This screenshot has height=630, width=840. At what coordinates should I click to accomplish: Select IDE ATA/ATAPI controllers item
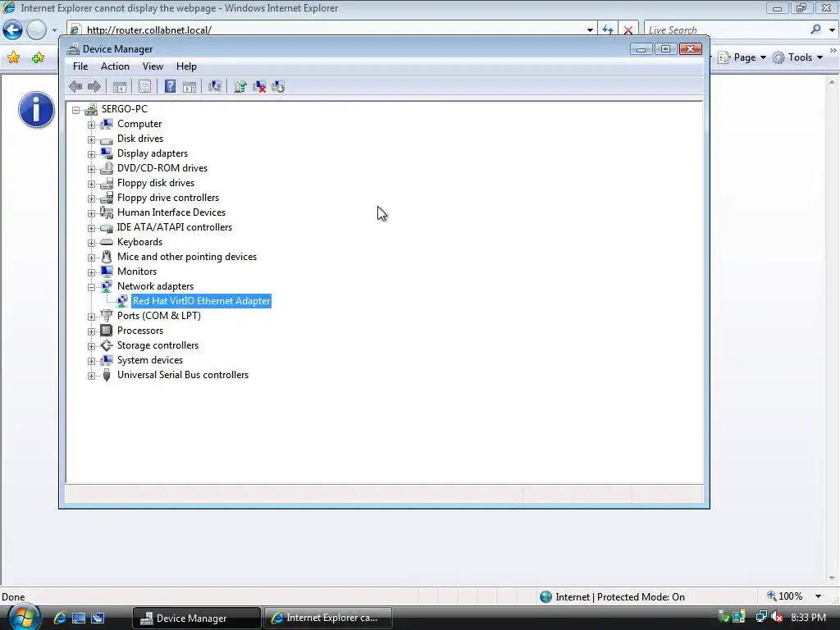pyautogui.click(x=175, y=227)
